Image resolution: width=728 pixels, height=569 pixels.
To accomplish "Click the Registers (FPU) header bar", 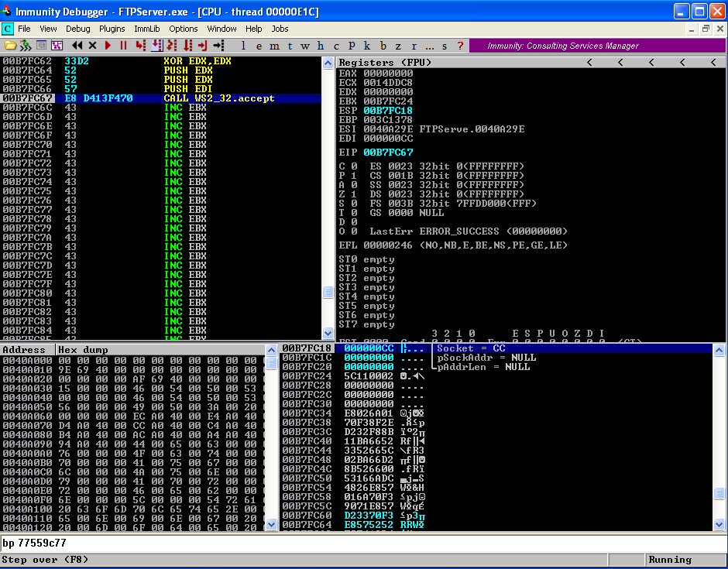I will coord(531,63).
